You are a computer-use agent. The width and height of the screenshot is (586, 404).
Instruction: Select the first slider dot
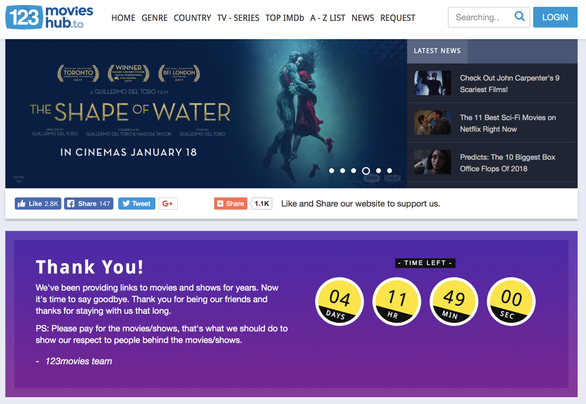(x=331, y=171)
